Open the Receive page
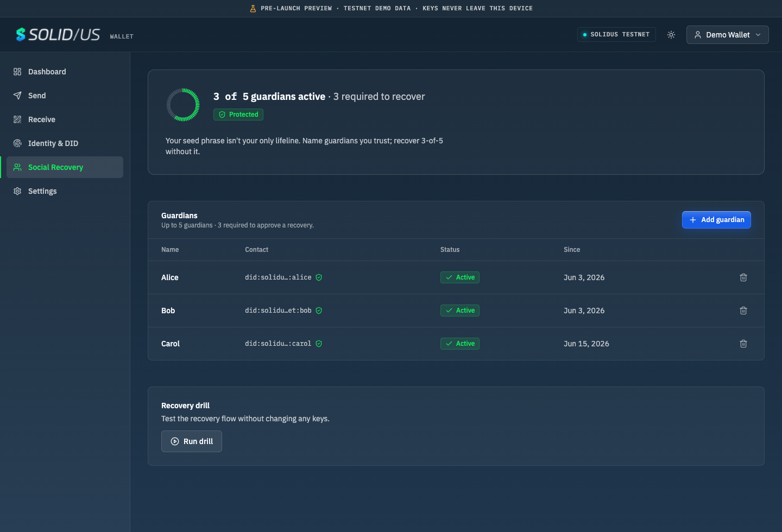 [x=65, y=119]
